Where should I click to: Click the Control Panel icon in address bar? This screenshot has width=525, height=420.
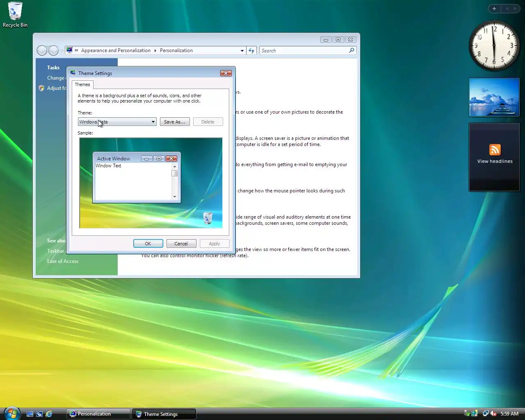point(69,50)
